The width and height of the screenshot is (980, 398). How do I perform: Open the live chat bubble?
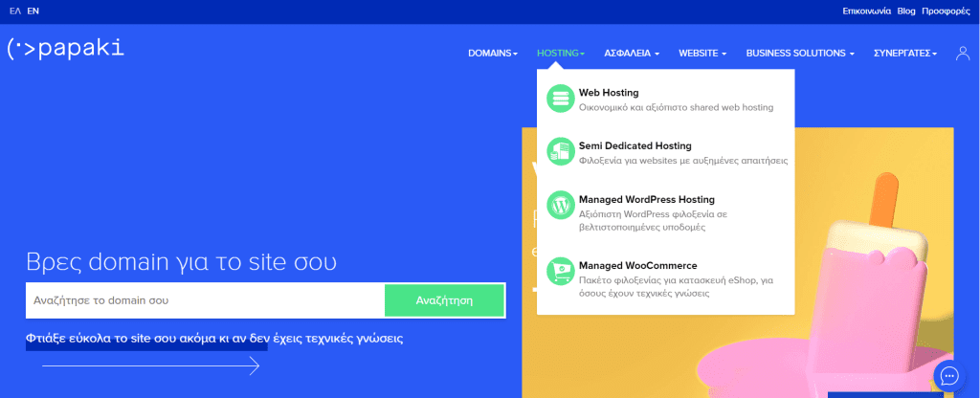(x=949, y=375)
